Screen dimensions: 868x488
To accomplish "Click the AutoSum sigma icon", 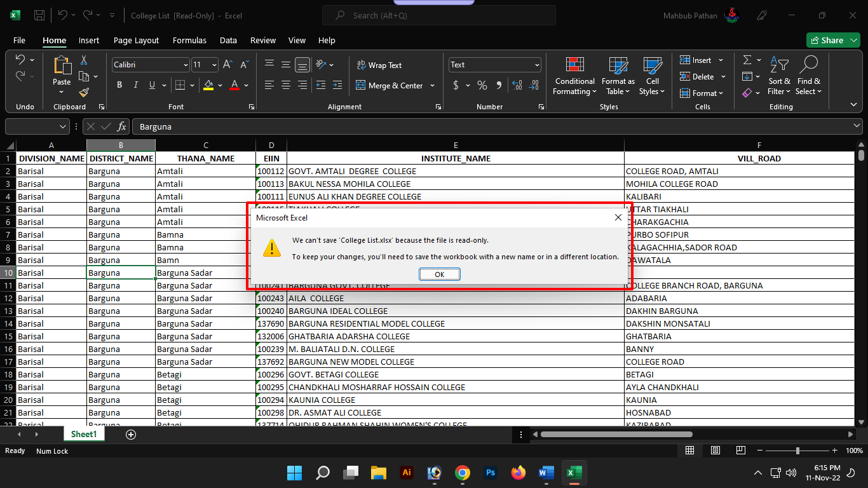I will pyautogui.click(x=747, y=60).
